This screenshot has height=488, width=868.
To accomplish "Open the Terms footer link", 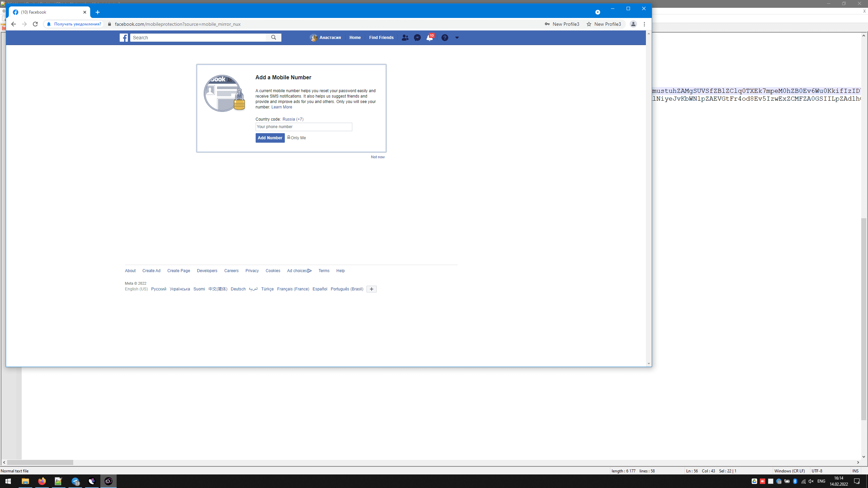I will [324, 271].
